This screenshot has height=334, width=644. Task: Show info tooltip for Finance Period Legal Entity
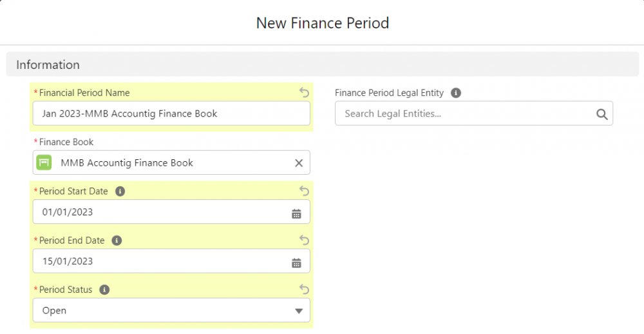pyautogui.click(x=456, y=93)
